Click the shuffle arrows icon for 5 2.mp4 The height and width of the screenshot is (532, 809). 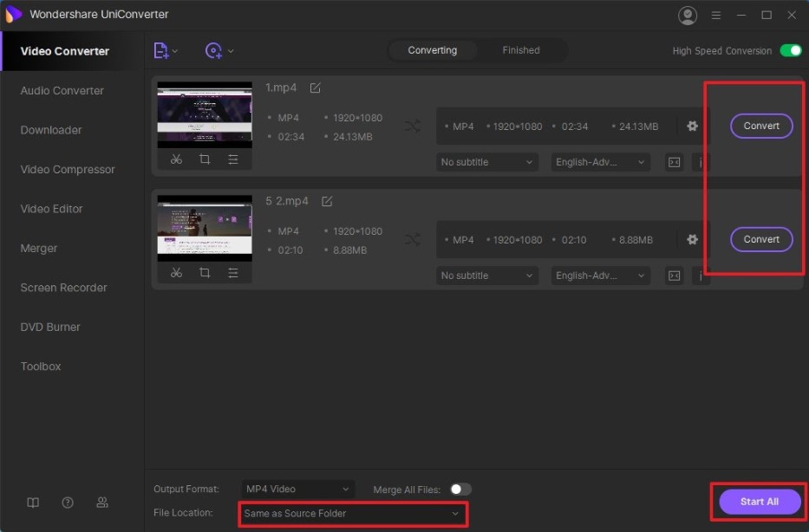(x=413, y=240)
